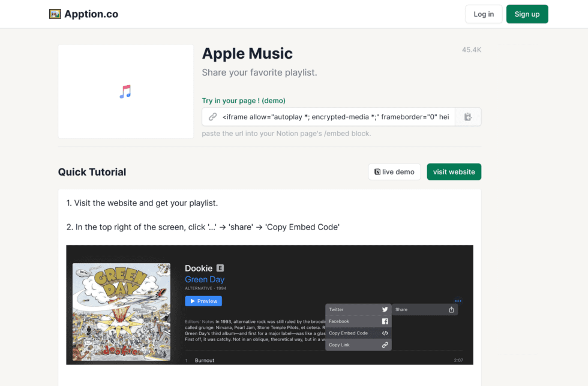Select the Share menu item

(401, 309)
